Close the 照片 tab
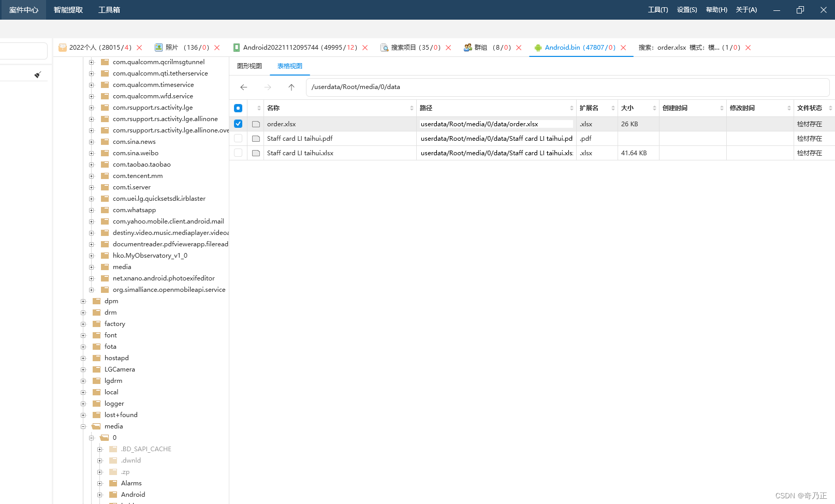Image resolution: width=835 pixels, height=504 pixels. (x=217, y=48)
